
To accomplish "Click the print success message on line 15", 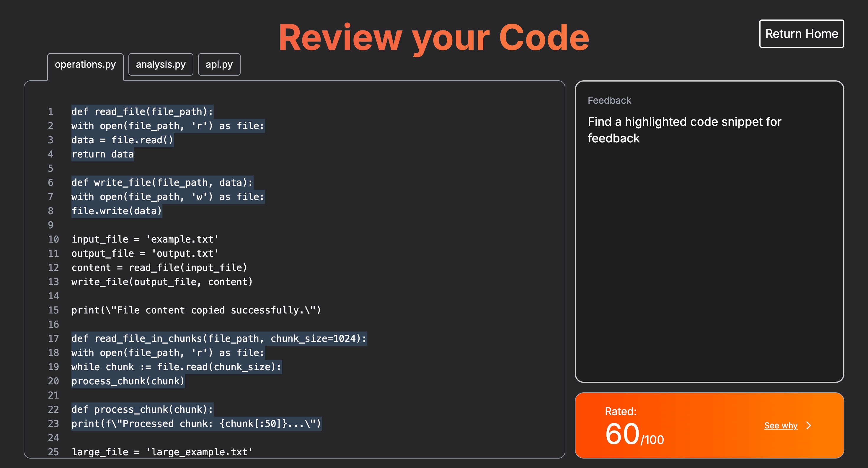I will [196, 310].
